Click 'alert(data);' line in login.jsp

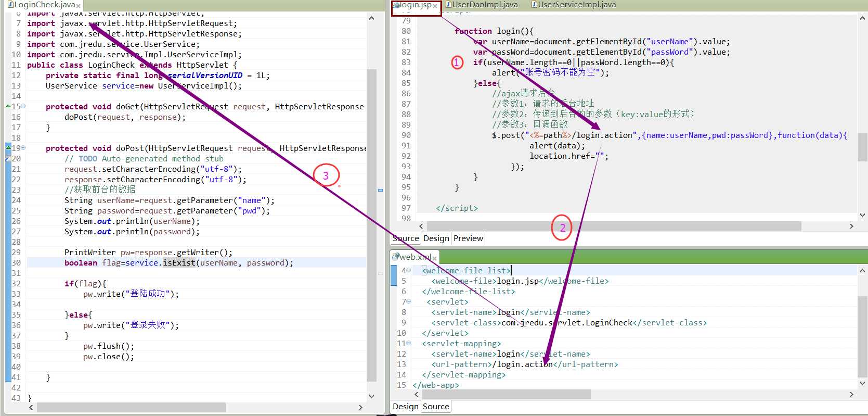coord(557,146)
